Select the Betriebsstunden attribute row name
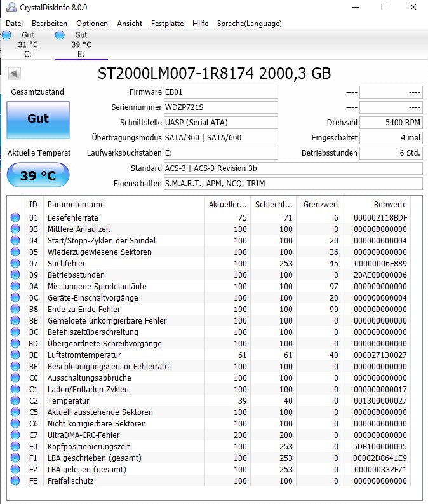The width and height of the screenshot is (428, 504). [76, 275]
